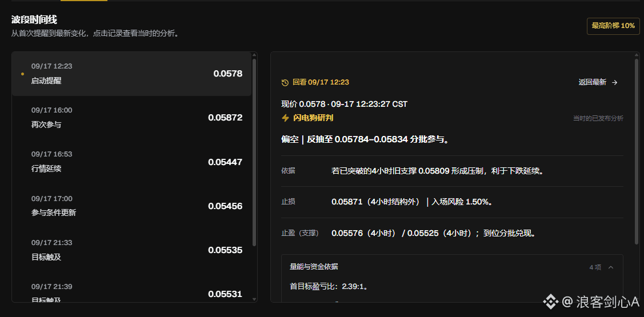This screenshot has width=644, height=317.
Task: Click the timeline list scroll-down arrow
Action: (x=254, y=299)
